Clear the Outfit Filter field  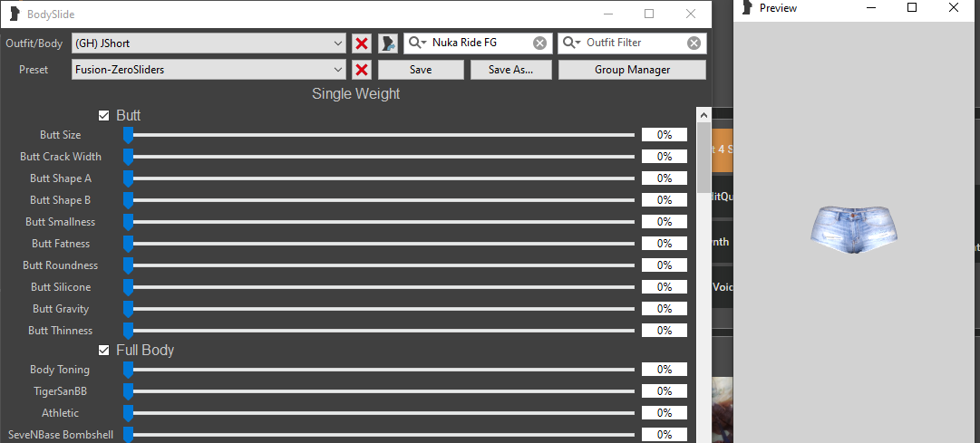coord(694,43)
